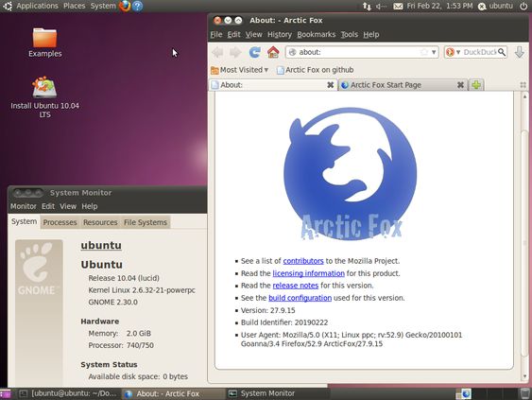Screen dimensions: 532x400
Task: Open the downloads arrow icon
Action: coord(520,52)
